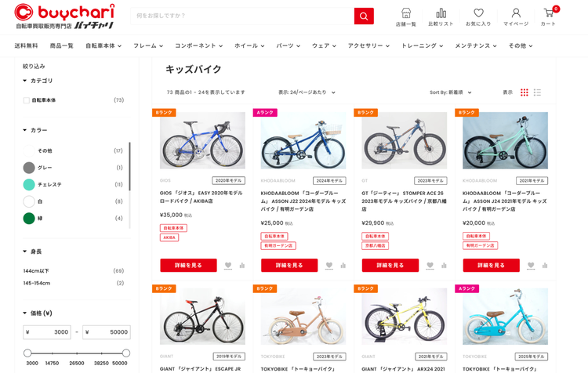Click 詳細を見る for GT STOMPER ACE 26
This screenshot has width=588, height=373.
click(390, 265)
